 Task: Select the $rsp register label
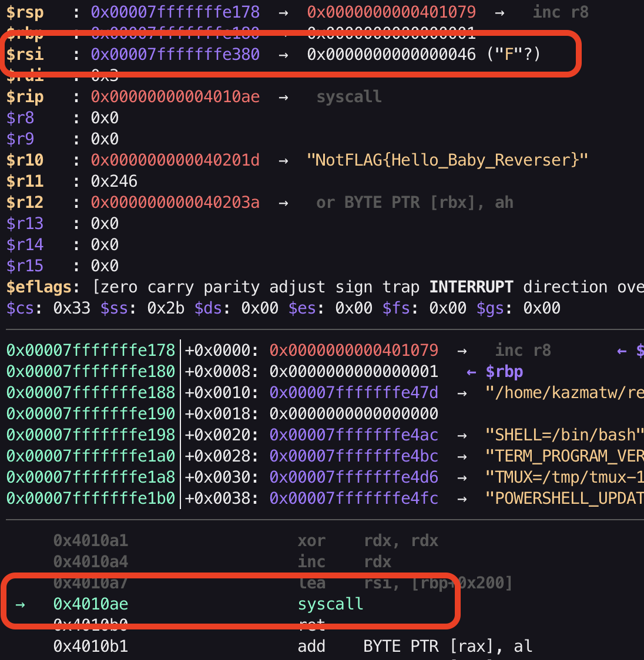25,12
